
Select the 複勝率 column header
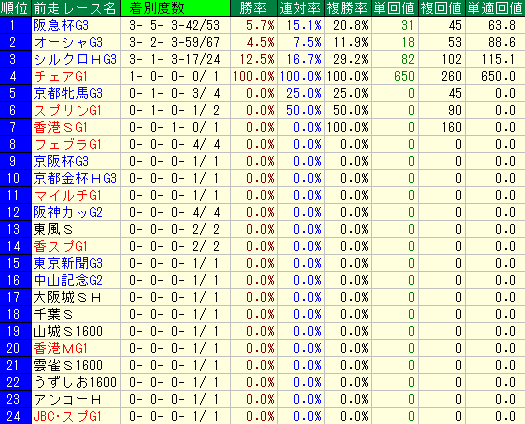click(x=348, y=8)
